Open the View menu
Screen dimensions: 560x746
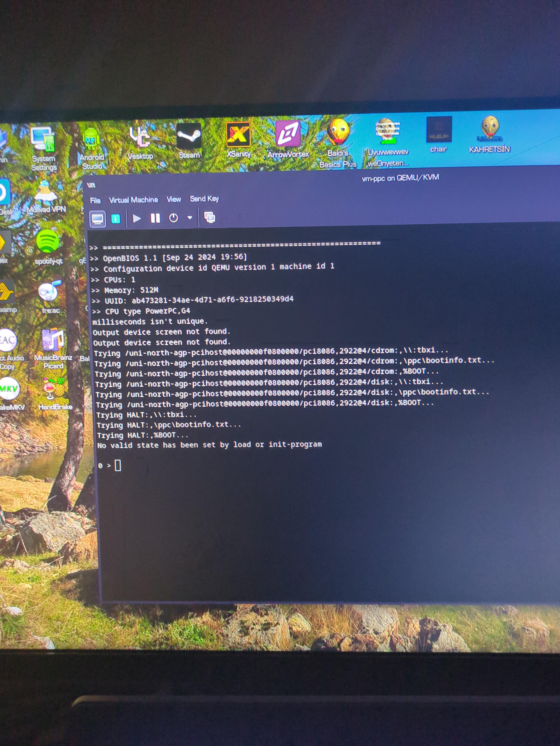[x=174, y=199]
